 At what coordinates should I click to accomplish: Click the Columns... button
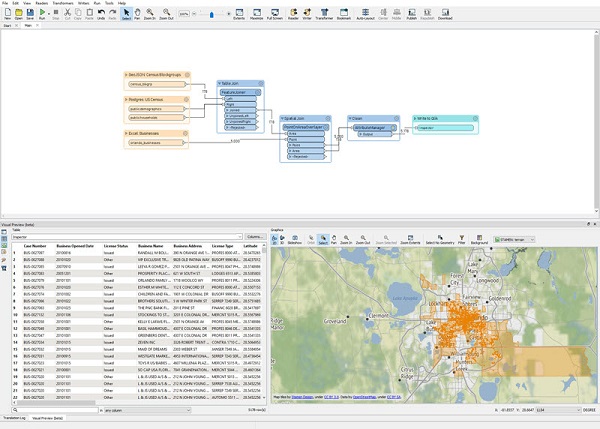click(x=254, y=236)
